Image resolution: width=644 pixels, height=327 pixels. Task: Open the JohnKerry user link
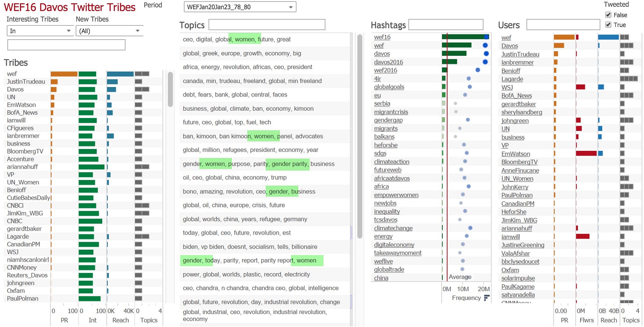tap(515, 187)
